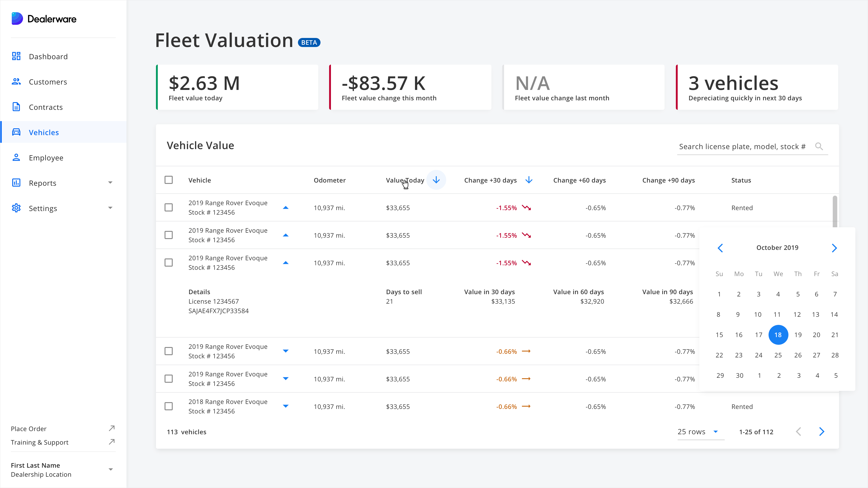Screen dimensions: 868x488
Task: Open the Dashboard menu item
Action: coord(48,56)
